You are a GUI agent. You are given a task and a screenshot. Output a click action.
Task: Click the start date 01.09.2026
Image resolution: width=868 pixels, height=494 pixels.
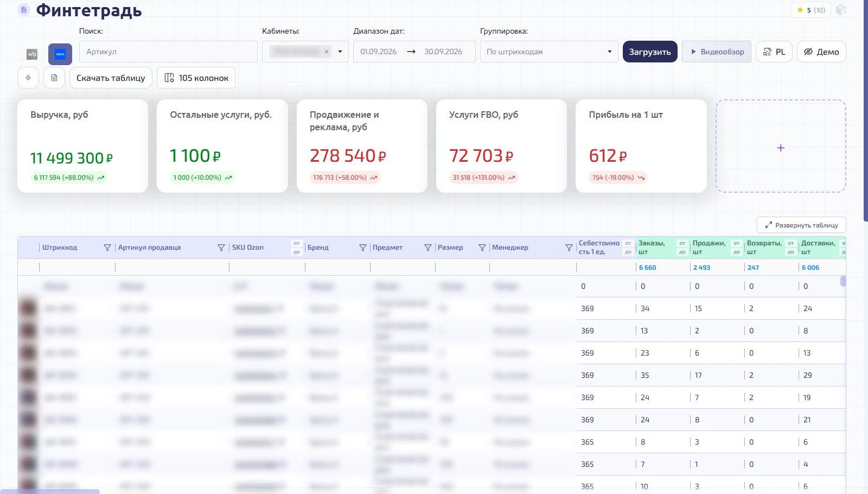[379, 52]
